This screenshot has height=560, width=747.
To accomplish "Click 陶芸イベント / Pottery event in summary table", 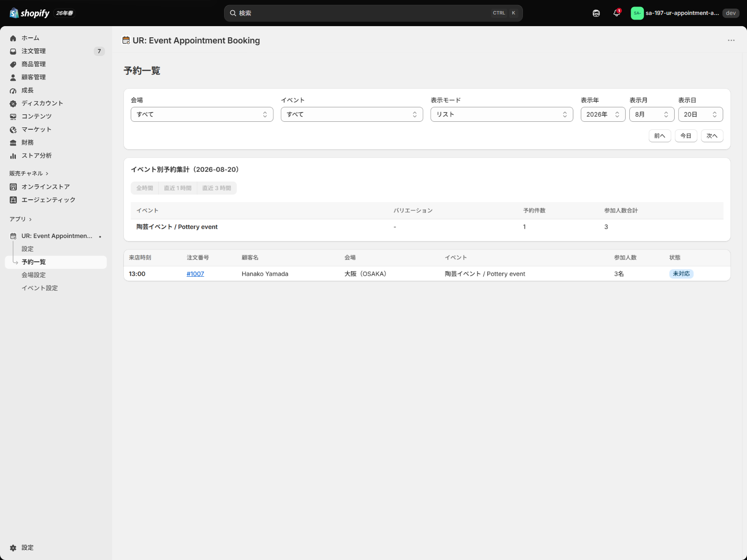I will [177, 227].
